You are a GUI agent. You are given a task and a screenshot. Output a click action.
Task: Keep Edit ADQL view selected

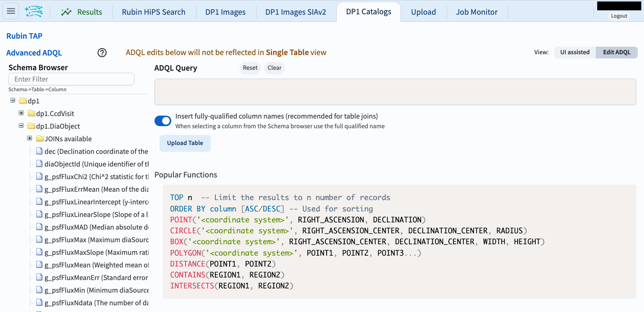pos(616,52)
